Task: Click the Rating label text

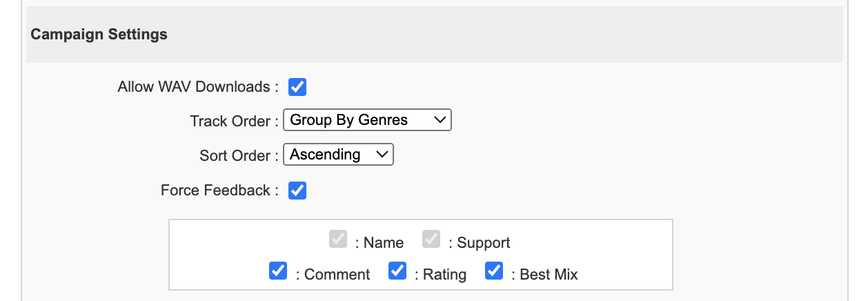Action: click(444, 275)
